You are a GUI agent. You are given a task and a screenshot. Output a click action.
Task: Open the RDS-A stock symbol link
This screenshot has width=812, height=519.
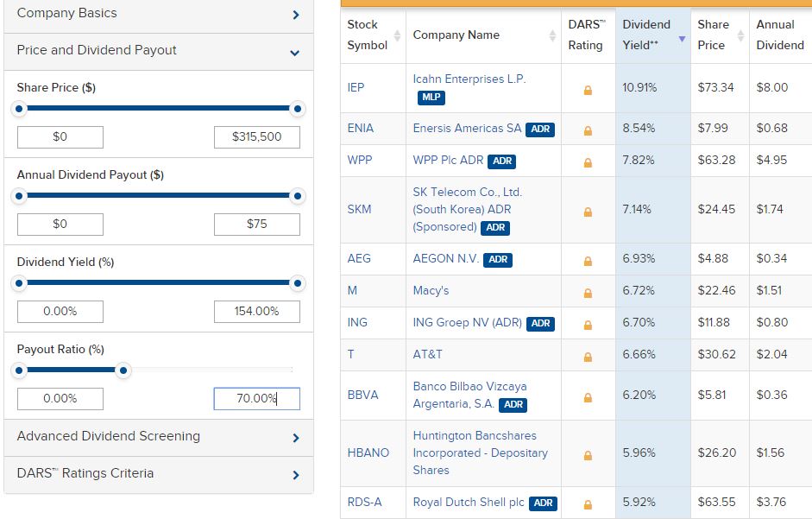point(364,503)
